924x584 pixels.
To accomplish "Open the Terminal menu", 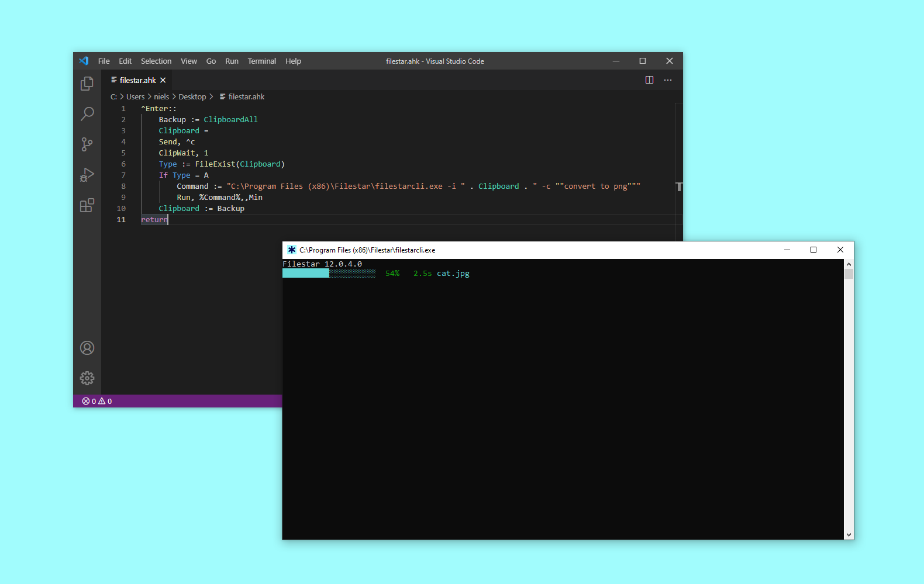I will 261,61.
